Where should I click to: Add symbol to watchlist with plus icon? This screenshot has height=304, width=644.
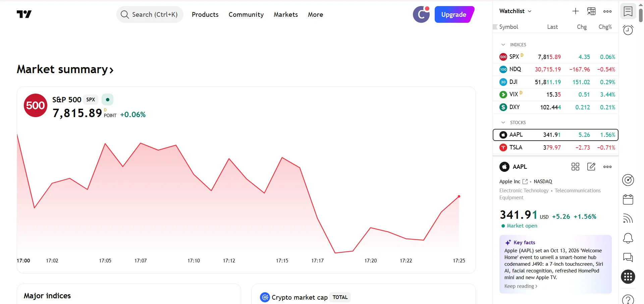(576, 11)
